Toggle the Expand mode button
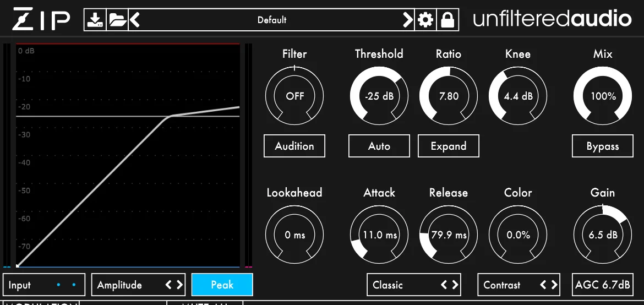The height and width of the screenshot is (305, 644). (449, 146)
